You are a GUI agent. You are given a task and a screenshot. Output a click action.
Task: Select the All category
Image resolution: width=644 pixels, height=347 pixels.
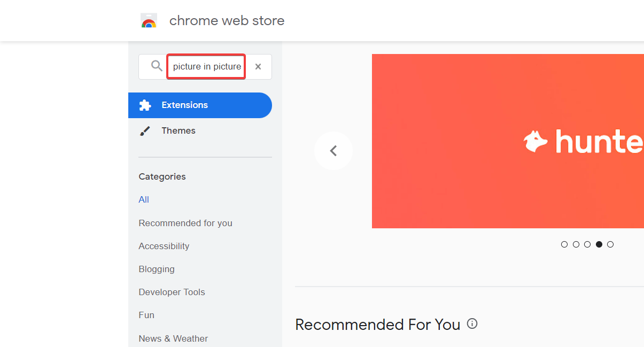pos(144,199)
